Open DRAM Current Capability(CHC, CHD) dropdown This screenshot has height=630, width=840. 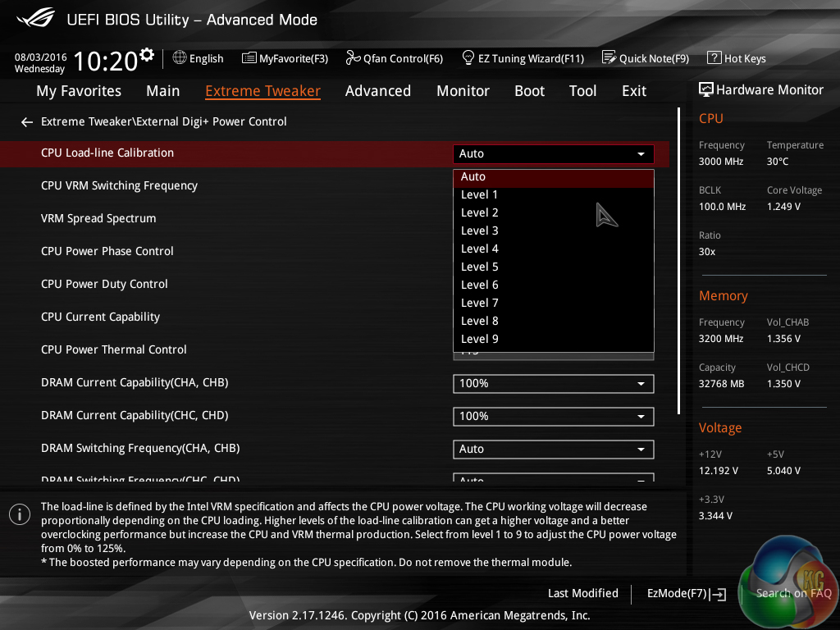pyautogui.click(x=554, y=416)
